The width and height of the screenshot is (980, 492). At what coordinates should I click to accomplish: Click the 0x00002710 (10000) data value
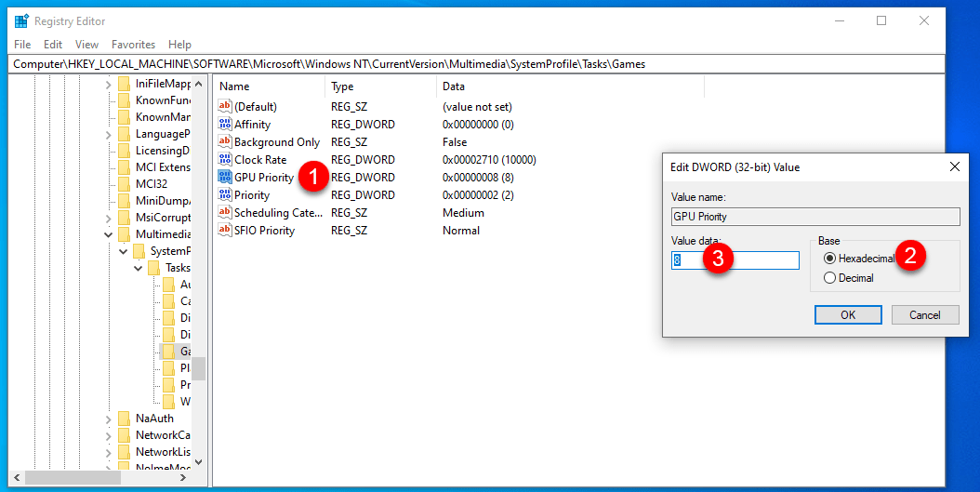coord(489,159)
